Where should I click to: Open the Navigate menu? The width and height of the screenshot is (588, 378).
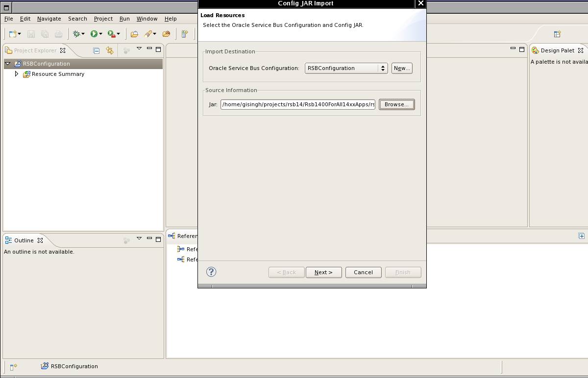[x=49, y=19]
